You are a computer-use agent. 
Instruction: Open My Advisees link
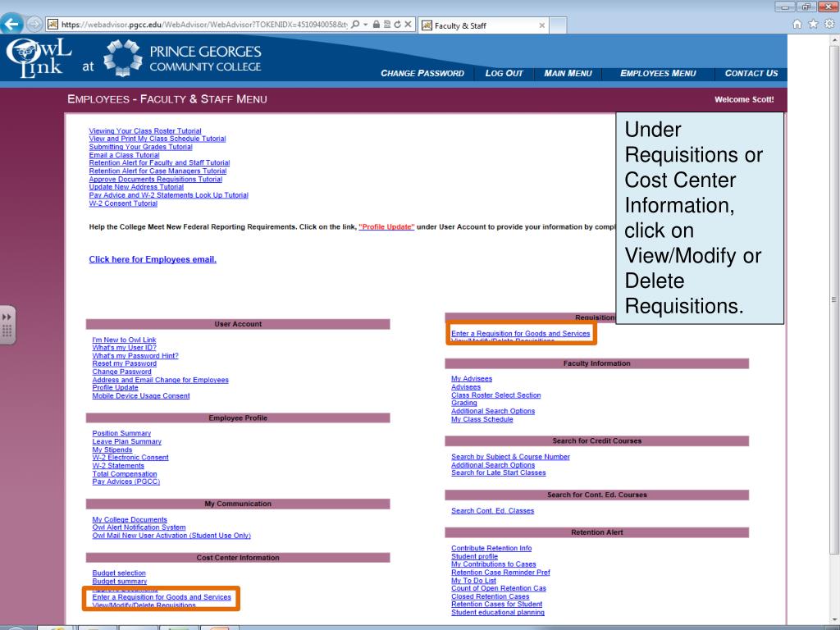click(x=472, y=379)
